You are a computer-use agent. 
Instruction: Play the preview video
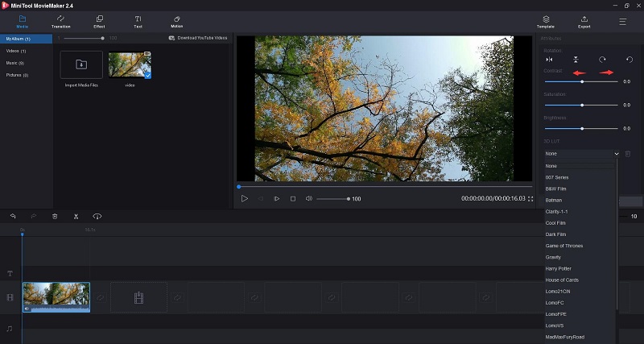pyautogui.click(x=245, y=198)
